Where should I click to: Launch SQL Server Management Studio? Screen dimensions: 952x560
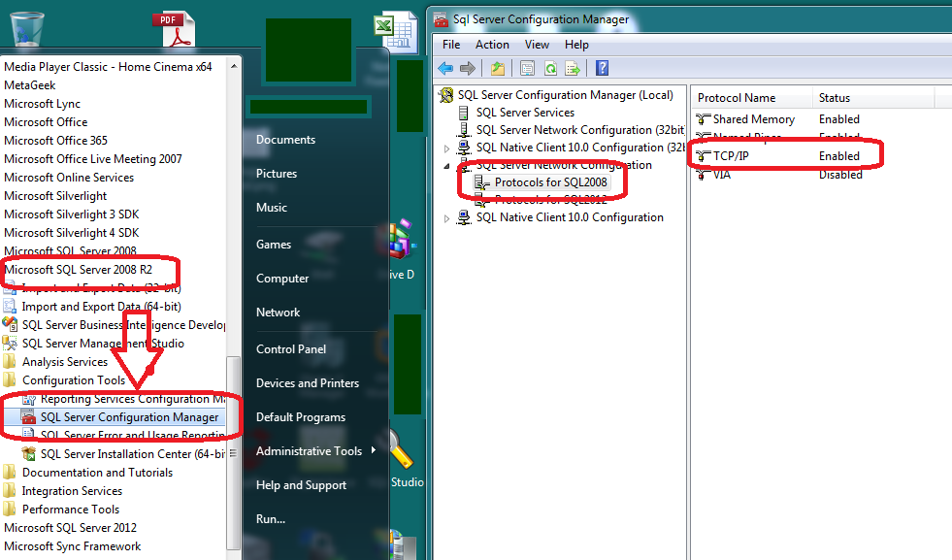[103, 344]
